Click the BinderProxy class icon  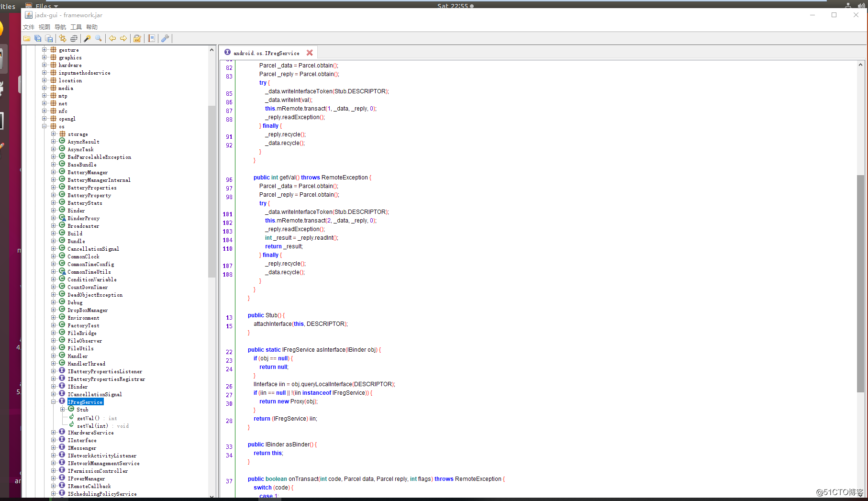click(x=62, y=218)
